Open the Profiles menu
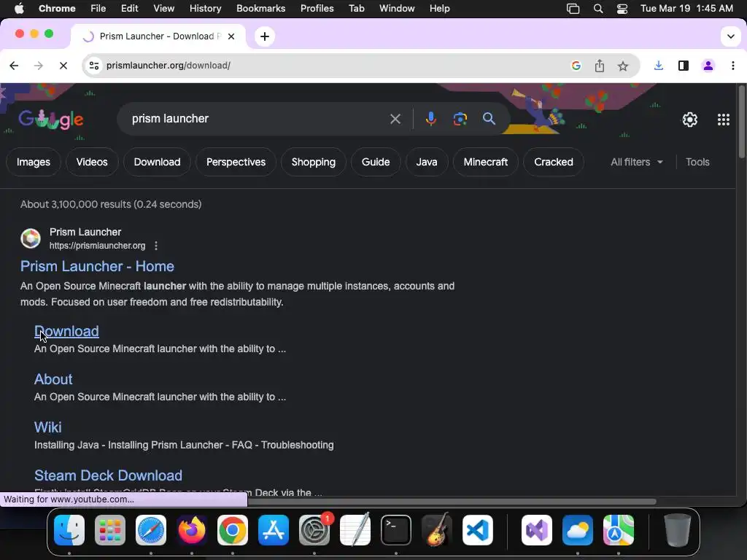Image resolution: width=747 pixels, height=560 pixels. [317, 9]
